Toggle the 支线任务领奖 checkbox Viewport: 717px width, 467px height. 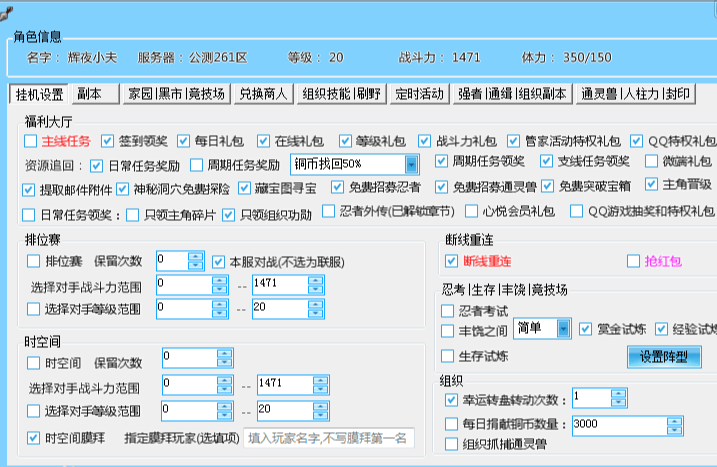pos(546,161)
